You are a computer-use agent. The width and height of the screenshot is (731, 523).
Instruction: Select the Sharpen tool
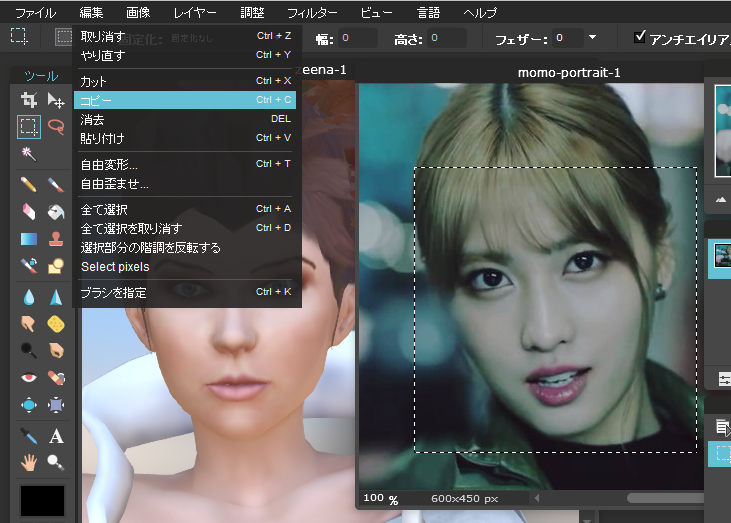(56, 297)
